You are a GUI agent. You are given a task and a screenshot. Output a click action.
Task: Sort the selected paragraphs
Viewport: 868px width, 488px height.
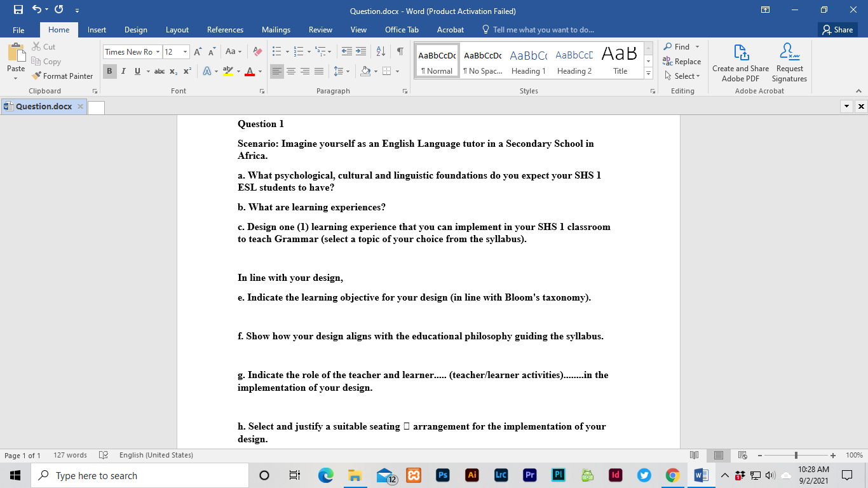pyautogui.click(x=381, y=51)
